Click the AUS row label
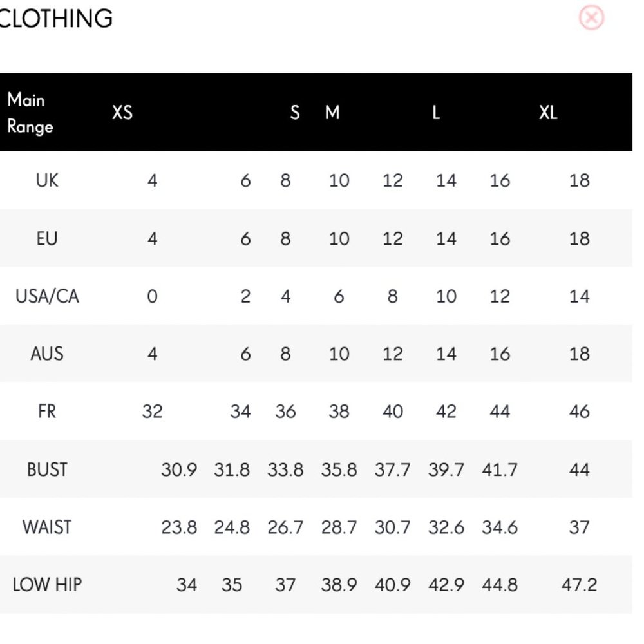 point(47,354)
